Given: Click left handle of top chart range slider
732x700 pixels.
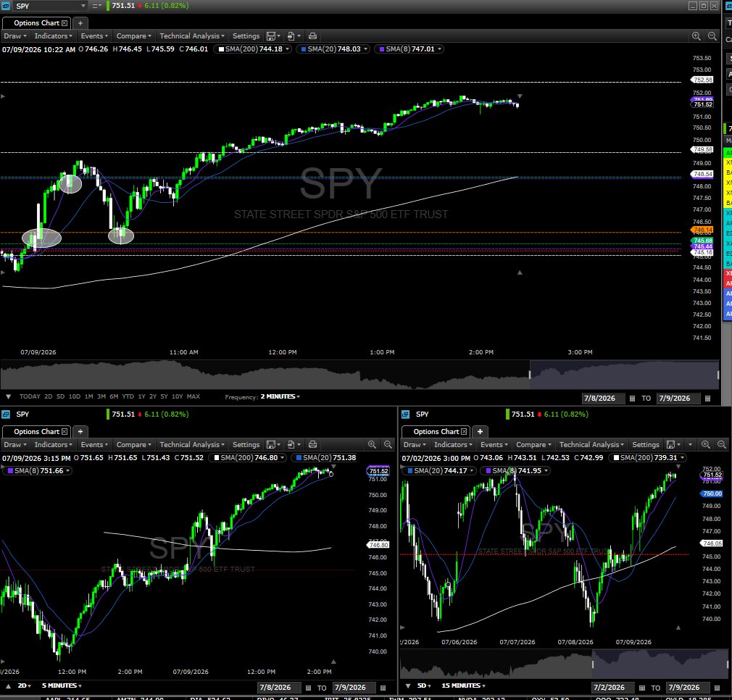Looking at the screenshot, I should (529, 375).
